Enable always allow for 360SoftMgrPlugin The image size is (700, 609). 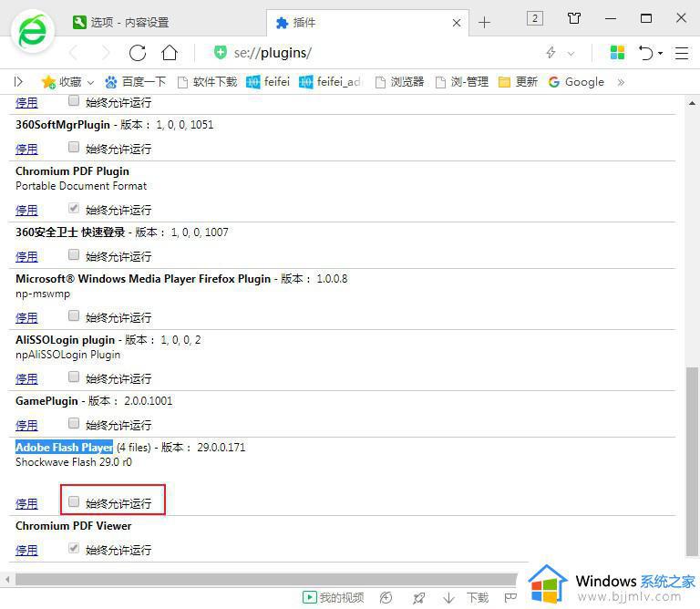point(74,147)
